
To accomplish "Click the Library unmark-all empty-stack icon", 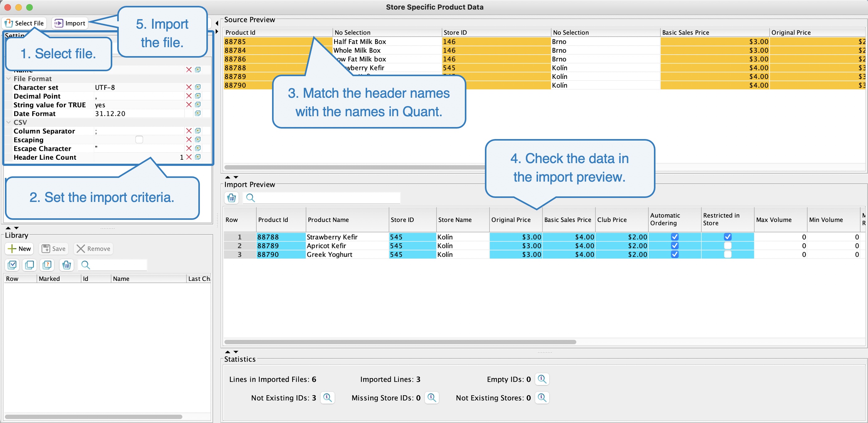I will (30, 265).
